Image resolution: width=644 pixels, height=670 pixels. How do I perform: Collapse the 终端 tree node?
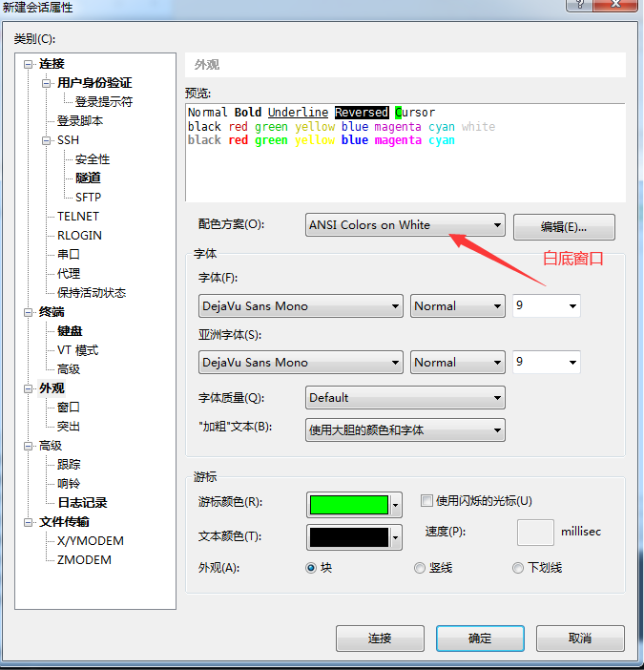click(29, 312)
